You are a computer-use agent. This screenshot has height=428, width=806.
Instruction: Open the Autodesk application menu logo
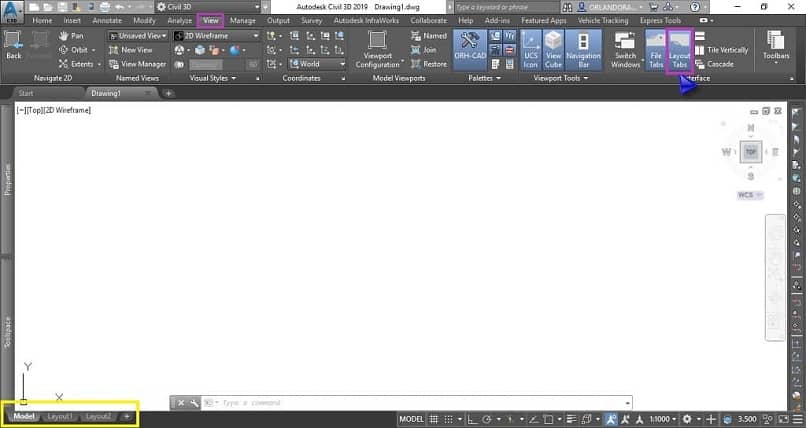pos(12,10)
